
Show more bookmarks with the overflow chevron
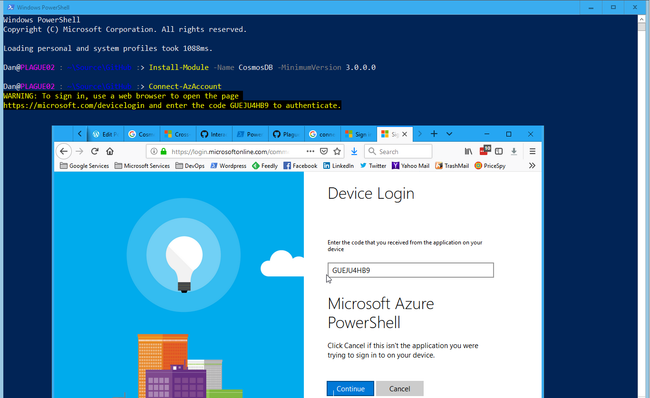532,165
